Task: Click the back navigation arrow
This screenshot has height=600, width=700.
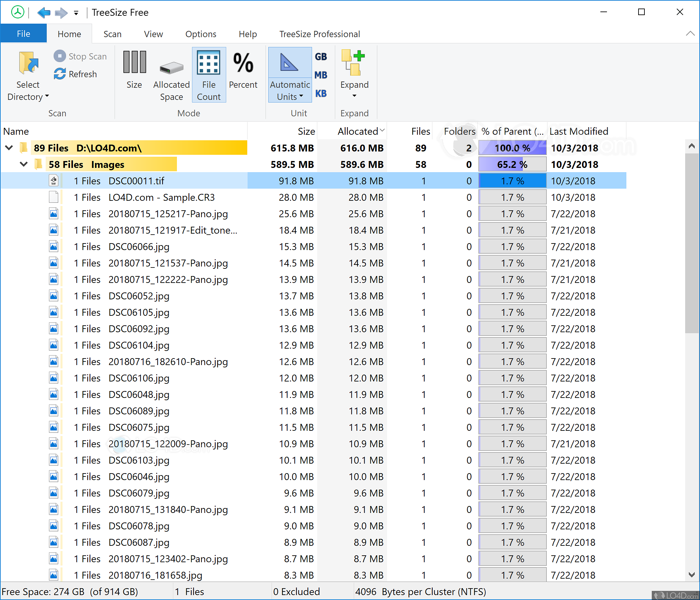Action: point(44,12)
